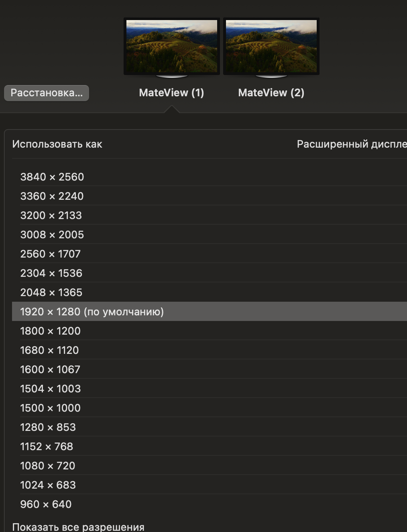
Task: Choose resolution 3360 × 2240
Action: (x=210, y=196)
